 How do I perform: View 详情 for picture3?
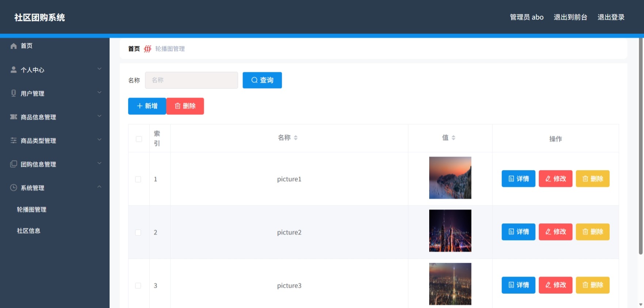coord(518,285)
